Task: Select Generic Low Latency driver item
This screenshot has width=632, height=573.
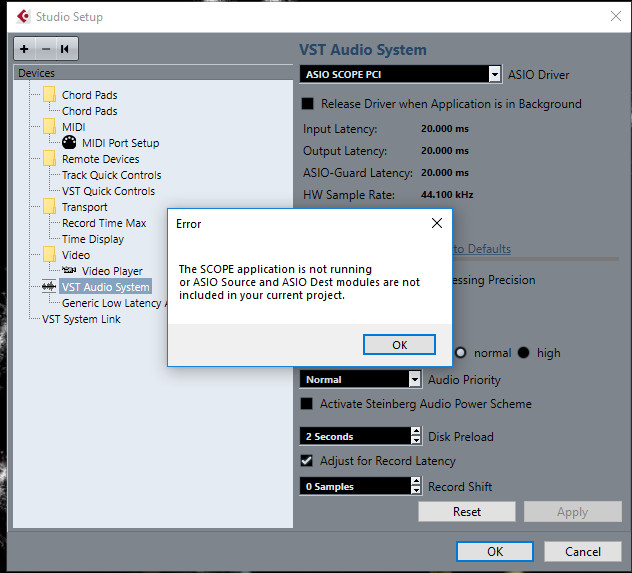Action: coord(114,303)
